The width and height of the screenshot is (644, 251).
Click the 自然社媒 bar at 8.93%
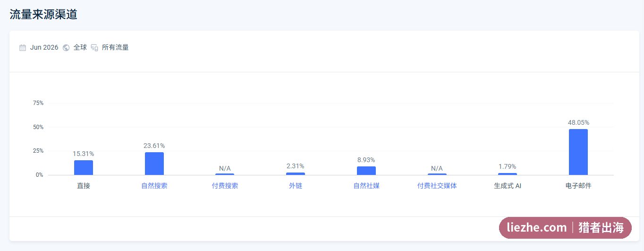point(366,171)
